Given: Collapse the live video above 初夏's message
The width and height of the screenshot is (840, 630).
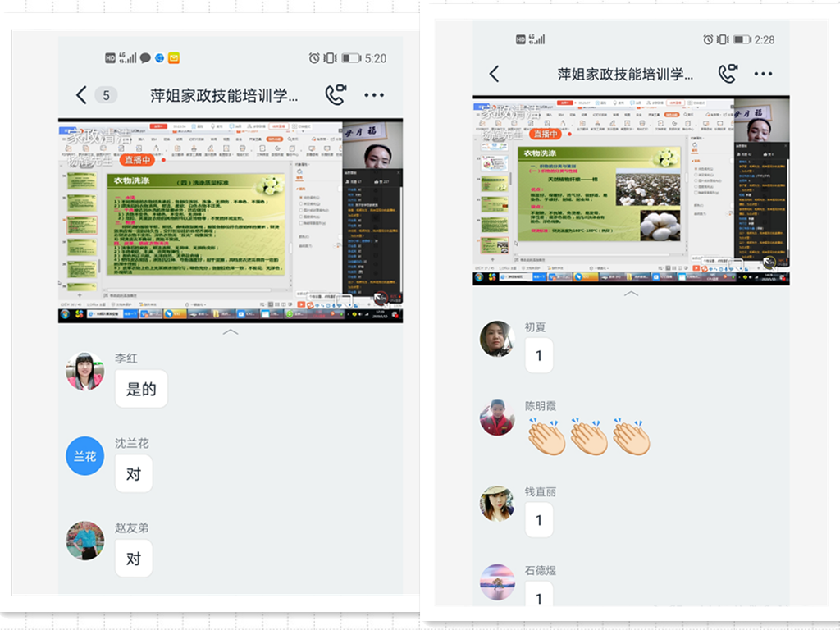Looking at the screenshot, I should point(631,294).
